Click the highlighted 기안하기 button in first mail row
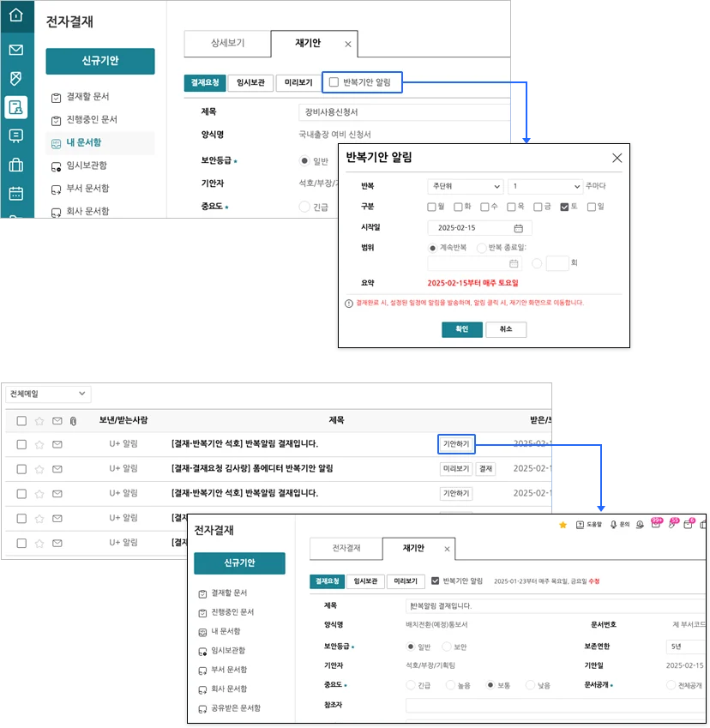710x728 pixels. [455, 444]
